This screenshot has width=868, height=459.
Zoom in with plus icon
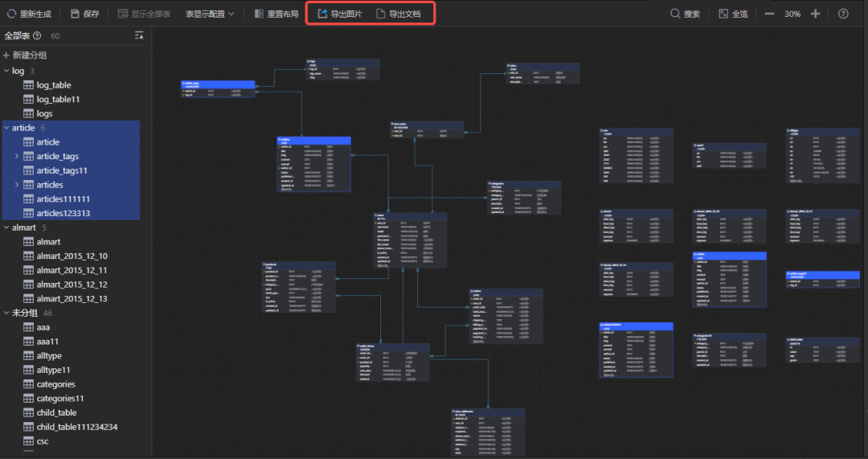(x=816, y=14)
